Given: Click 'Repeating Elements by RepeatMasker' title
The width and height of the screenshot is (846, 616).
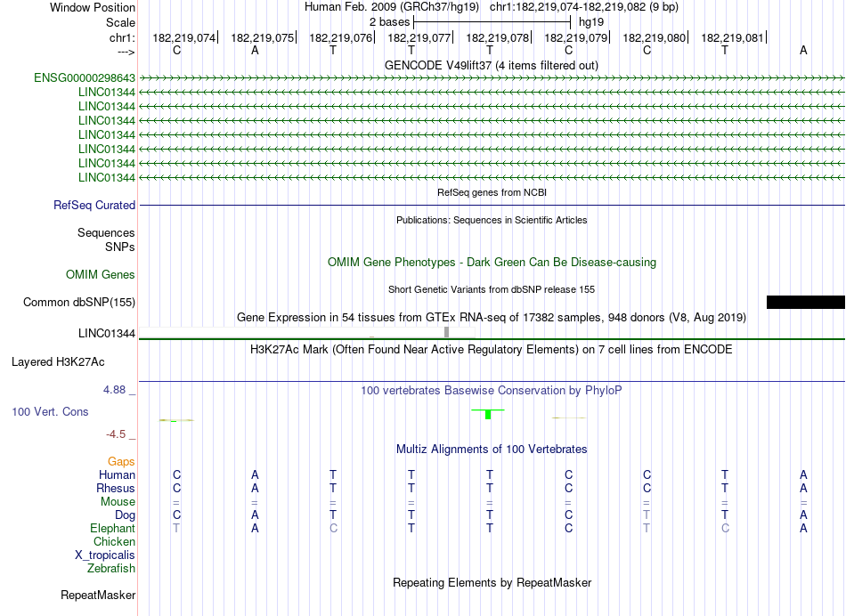Looking at the screenshot, I should click(x=492, y=583).
